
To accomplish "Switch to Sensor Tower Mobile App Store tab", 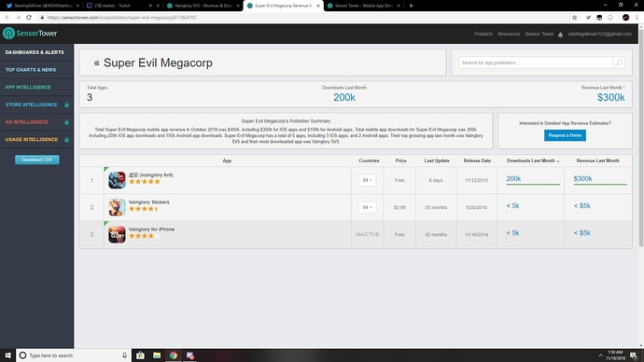I will (x=363, y=6).
